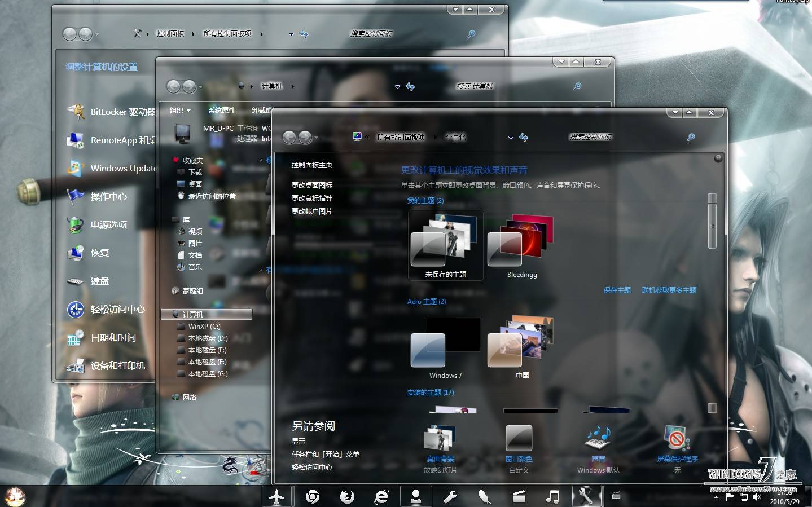Click the airplane icon on the taskbar
This screenshot has height=507, width=812.
coord(276,496)
